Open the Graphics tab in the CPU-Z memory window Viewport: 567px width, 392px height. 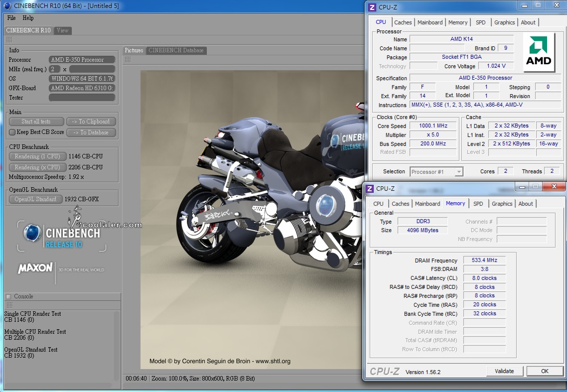502,204
